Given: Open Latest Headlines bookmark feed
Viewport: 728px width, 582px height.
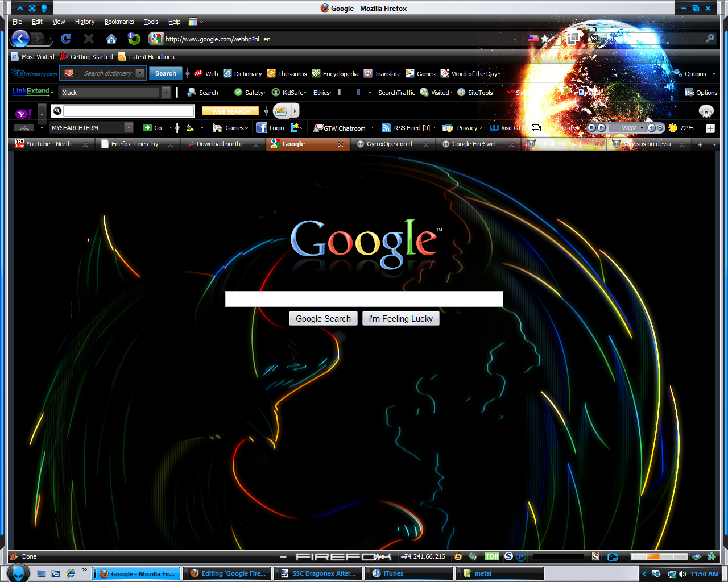Looking at the screenshot, I should point(146,57).
